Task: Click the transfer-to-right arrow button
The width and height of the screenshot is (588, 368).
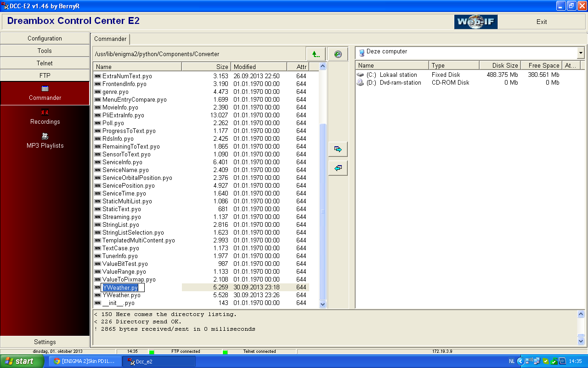Action: [x=338, y=149]
